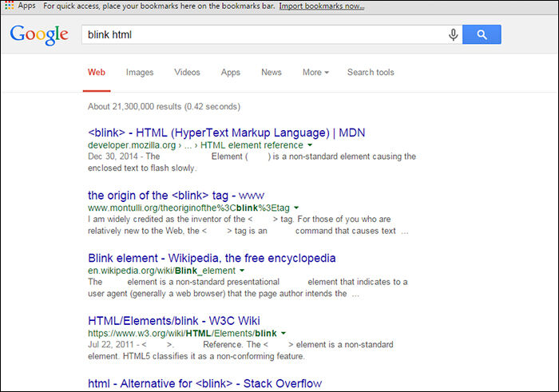
Task: Switch to the Apps search tab
Action: (231, 73)
